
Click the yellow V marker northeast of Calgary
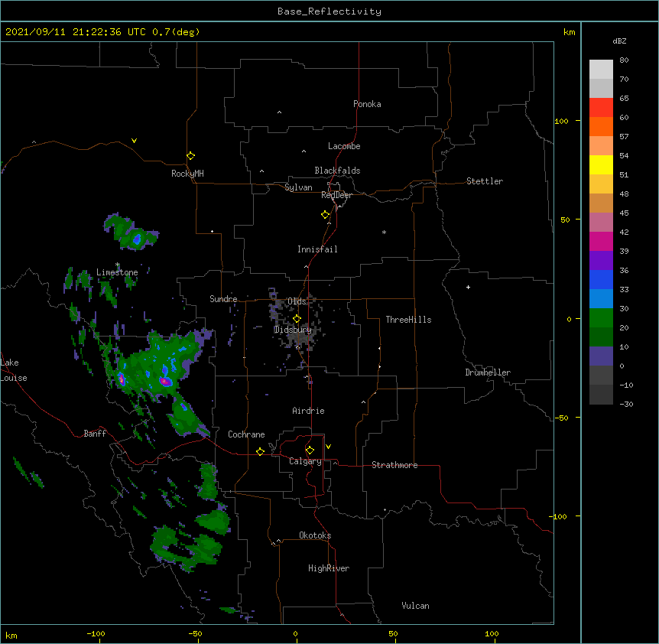328,447
